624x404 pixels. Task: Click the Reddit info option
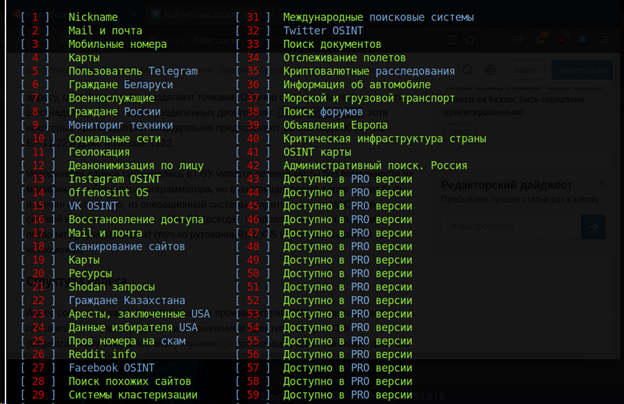103,354
